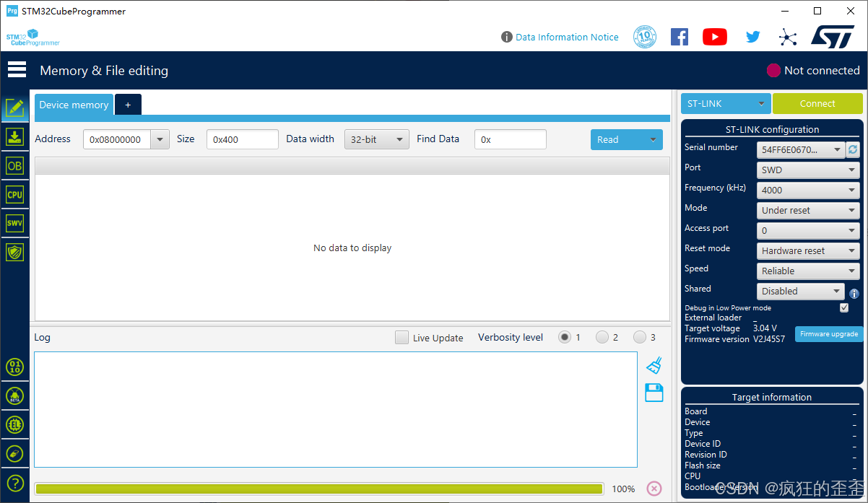Image resolution: width=868 pixels, height=503 pixels.
Task: Click the STM32CubeProgrammer logo
Action: coord(32,38)
